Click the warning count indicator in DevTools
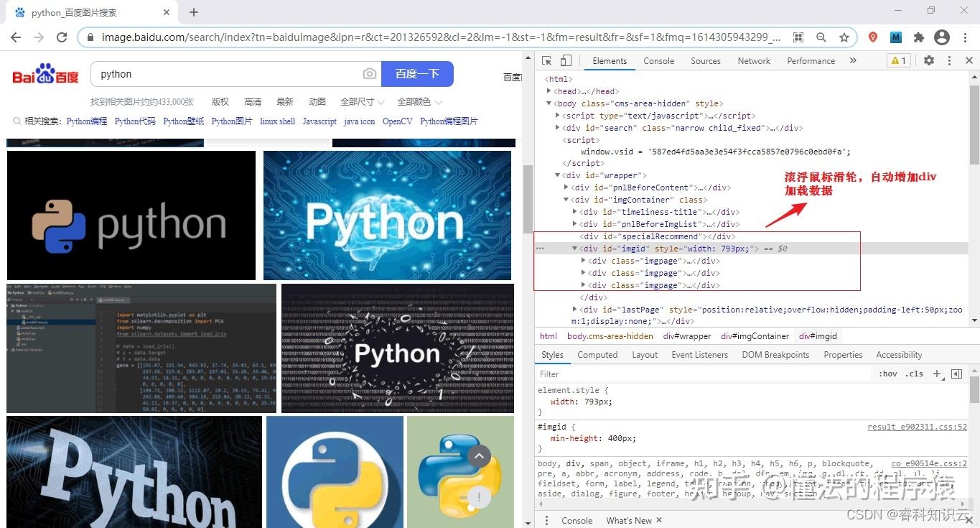The image size is (980, 528). 898,60
